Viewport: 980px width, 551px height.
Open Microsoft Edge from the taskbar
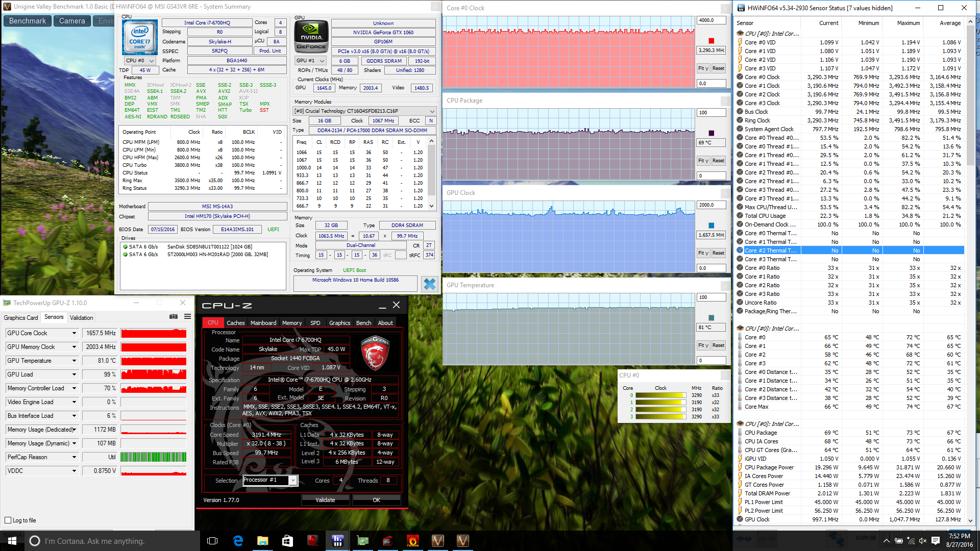[238, 541]
